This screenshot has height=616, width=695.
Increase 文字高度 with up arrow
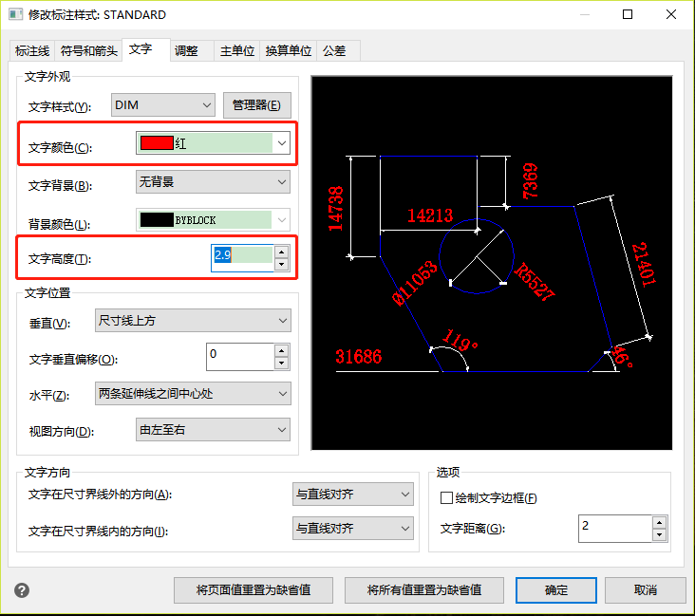(x=282, y=252)
